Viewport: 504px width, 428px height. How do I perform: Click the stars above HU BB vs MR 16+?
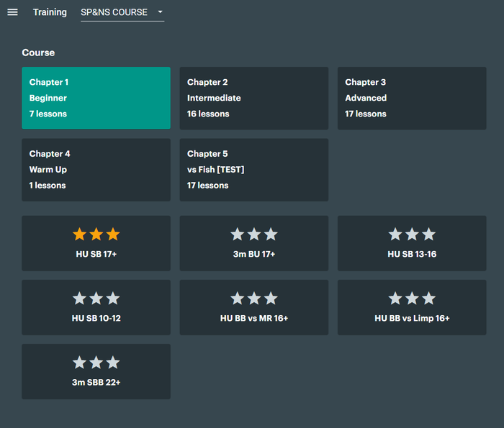(254, 299)
